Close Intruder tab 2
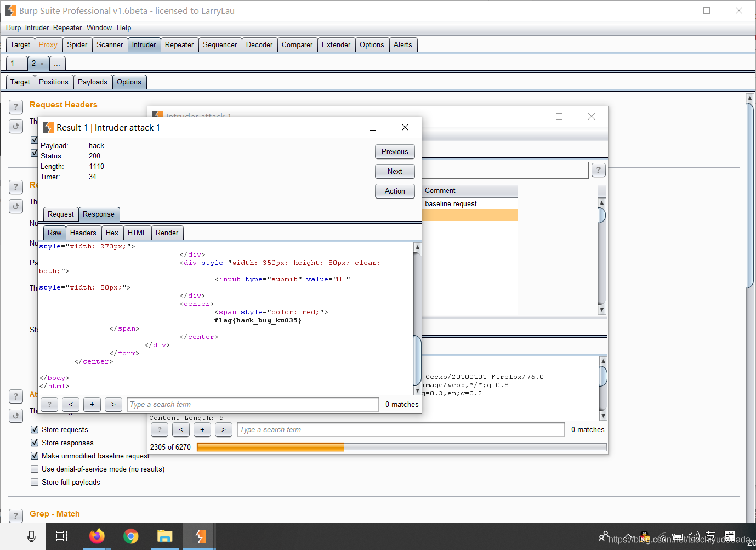The image size is (756, 550). tap(42, 64)
